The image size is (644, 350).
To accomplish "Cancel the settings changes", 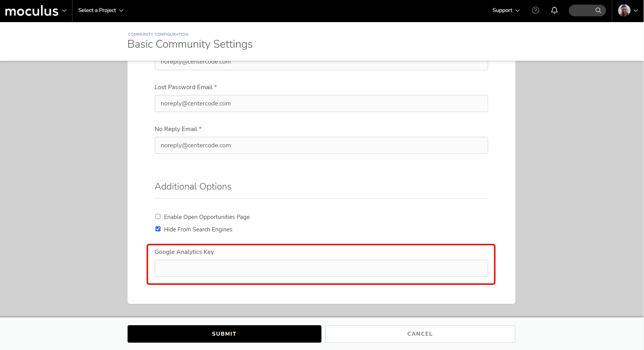I will [x=420, y=334].
